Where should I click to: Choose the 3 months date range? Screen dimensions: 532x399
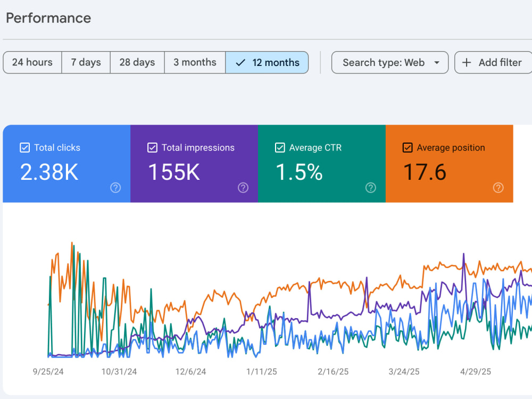coord(195,62)
